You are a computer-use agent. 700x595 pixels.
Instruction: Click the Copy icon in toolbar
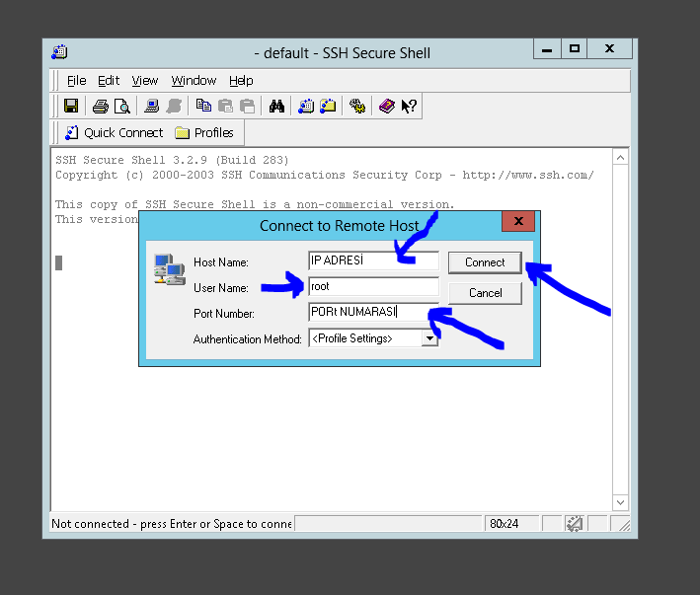point(204,107)
